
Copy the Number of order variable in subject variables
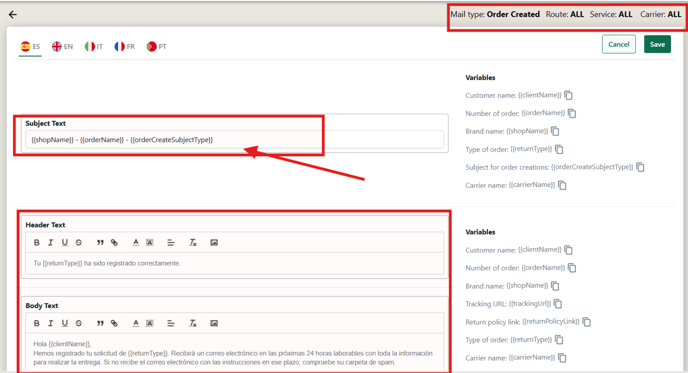[x=572, y=113]
